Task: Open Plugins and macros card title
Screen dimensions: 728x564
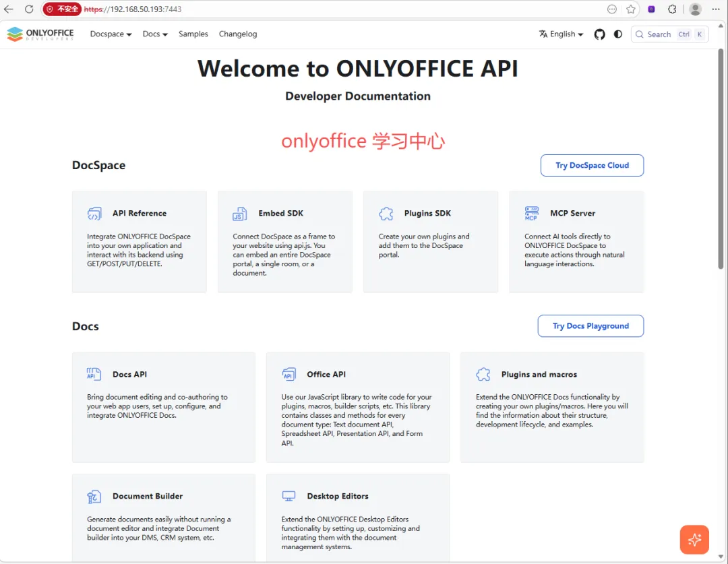Action: click(x=539, y=374)
